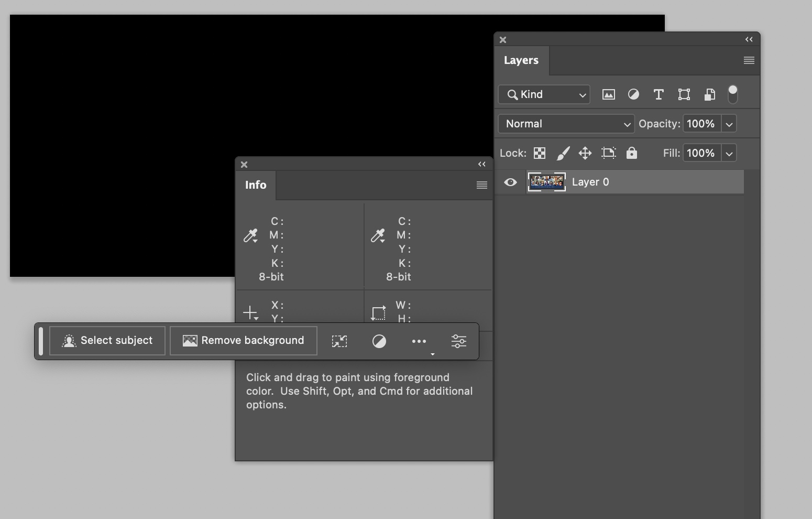Click the Select subject button

click(x=107, y=340)
